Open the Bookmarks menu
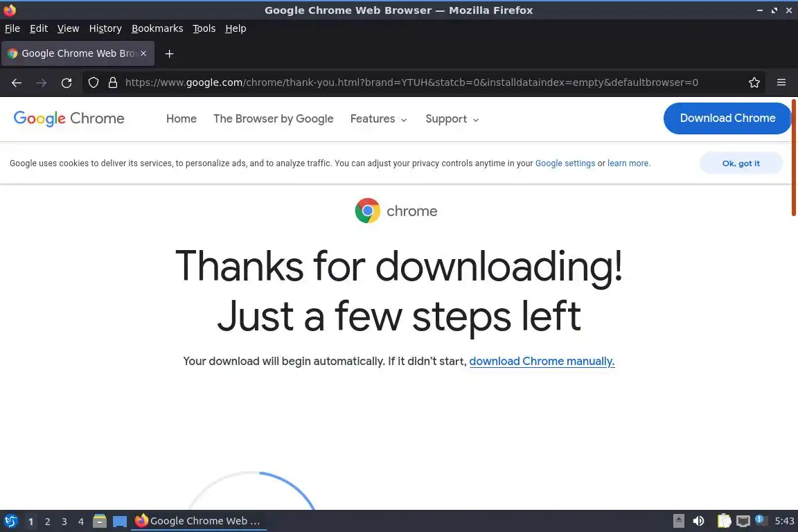The height and width of the screenshot is (532, 798). click(157, 28)
